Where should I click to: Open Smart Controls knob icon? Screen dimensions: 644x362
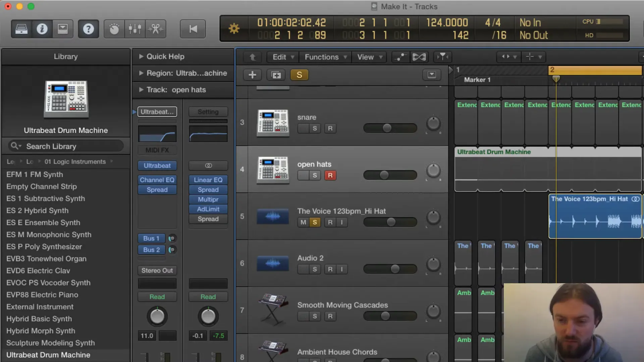114,29
